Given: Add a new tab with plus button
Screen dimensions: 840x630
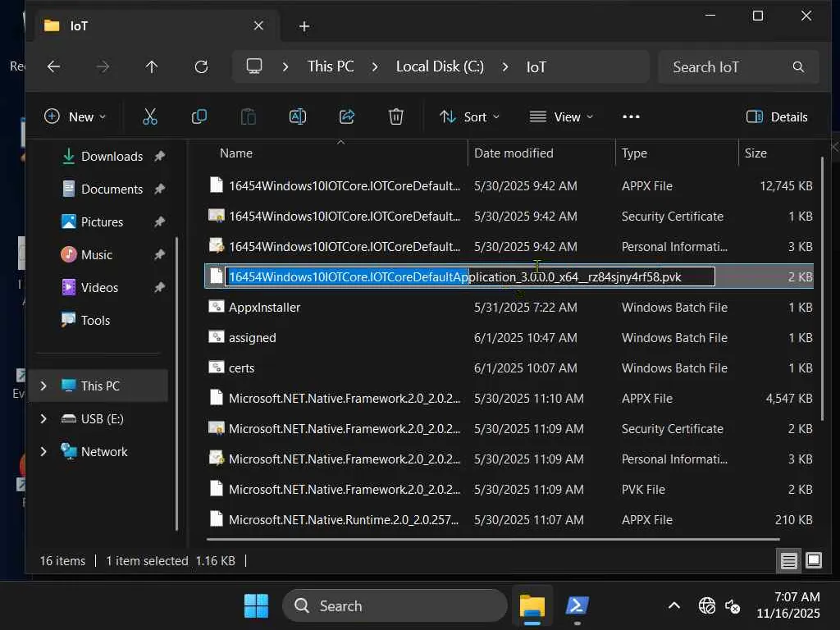Looking at the screenshot, I should [304, 26].
